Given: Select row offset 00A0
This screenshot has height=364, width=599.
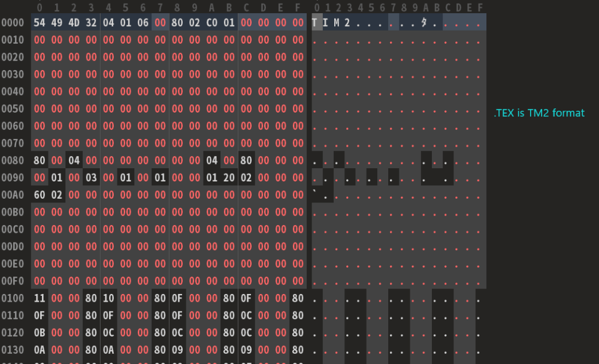Looking at the screenshot, I should pyautogui.click(x=13, y=195).
